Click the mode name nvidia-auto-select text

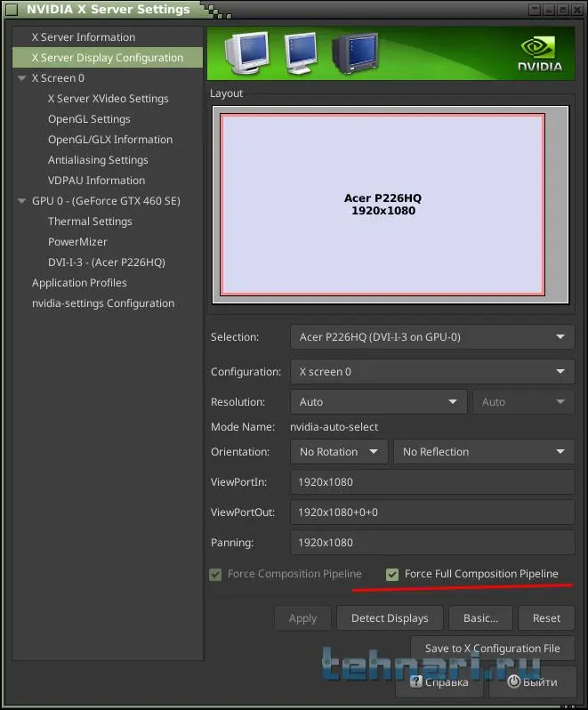[x=334, y=426]
